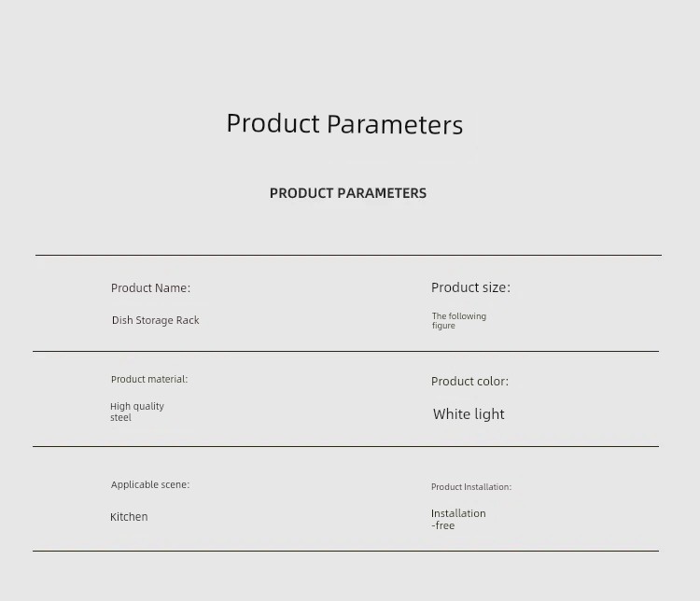Select the Installation -free value
Viewport: 700px width, 601px height.
[458, 519]
